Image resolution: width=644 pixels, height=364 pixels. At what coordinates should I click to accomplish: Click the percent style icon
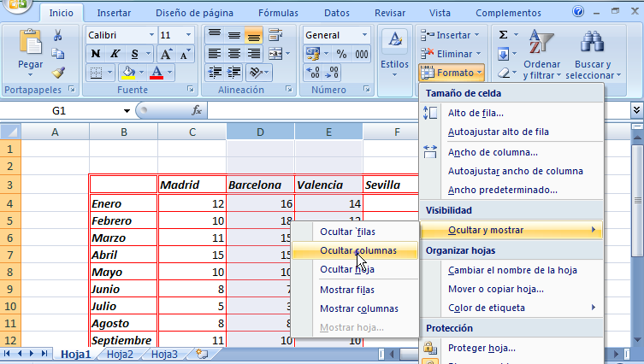340,54
